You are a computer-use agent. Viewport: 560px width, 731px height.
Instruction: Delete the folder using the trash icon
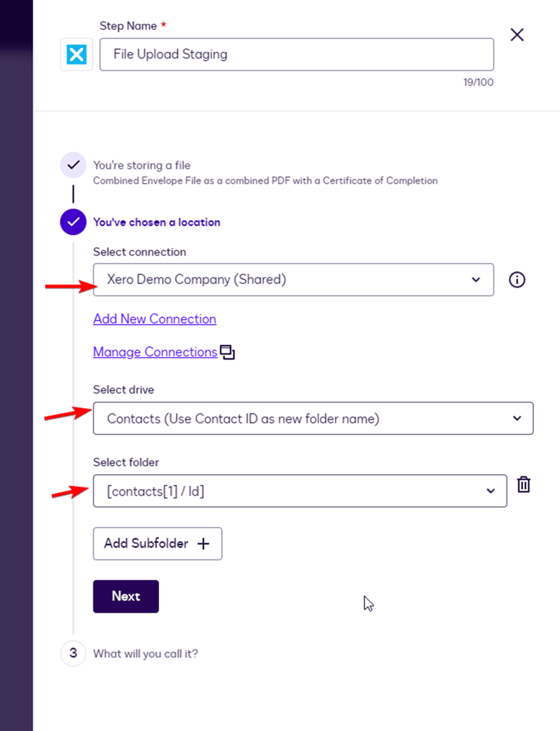coord(523,485)
